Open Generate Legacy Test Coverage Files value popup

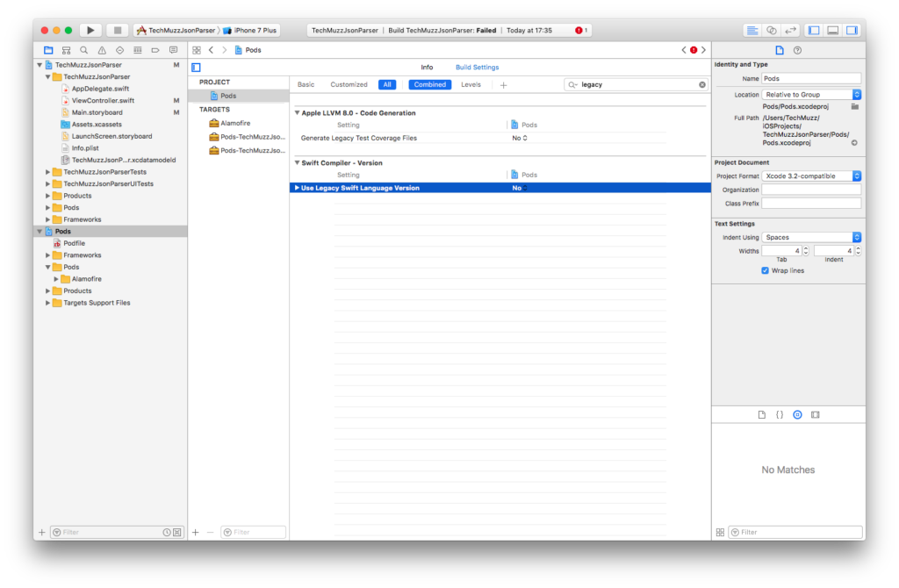click(x=520, y=138)
